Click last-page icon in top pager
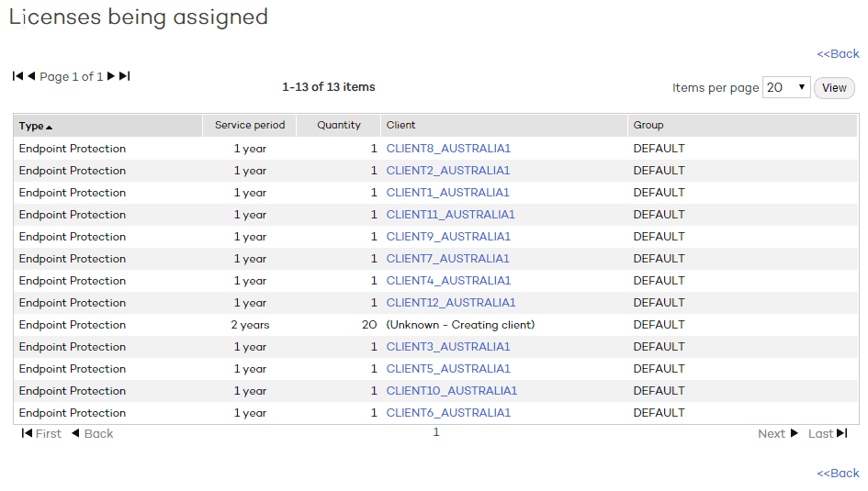868x491 pixels. tap(125, 76)
